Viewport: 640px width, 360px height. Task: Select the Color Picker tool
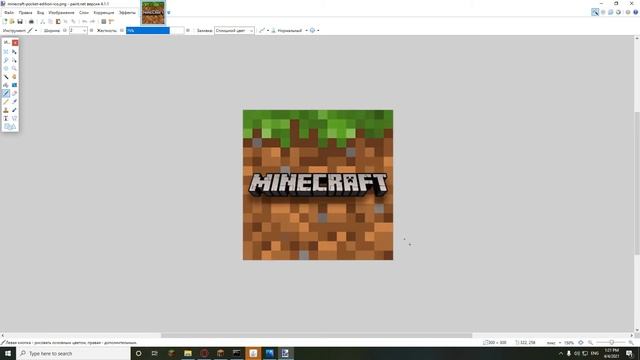(14, 102)
